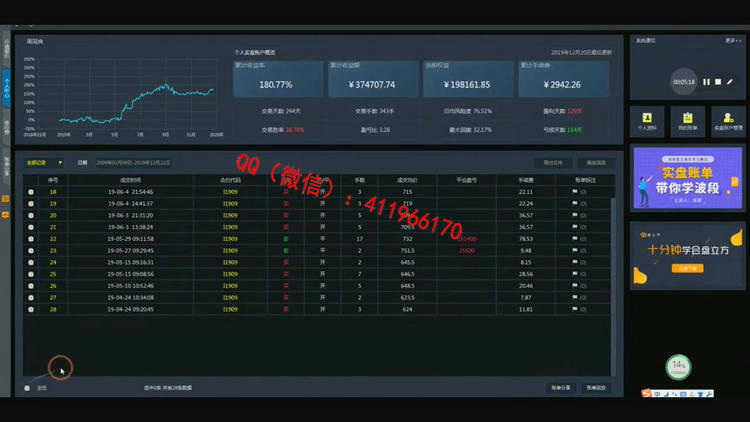Click the flag icon in row 27
750x422 pixels.
(x=574, y=297)
